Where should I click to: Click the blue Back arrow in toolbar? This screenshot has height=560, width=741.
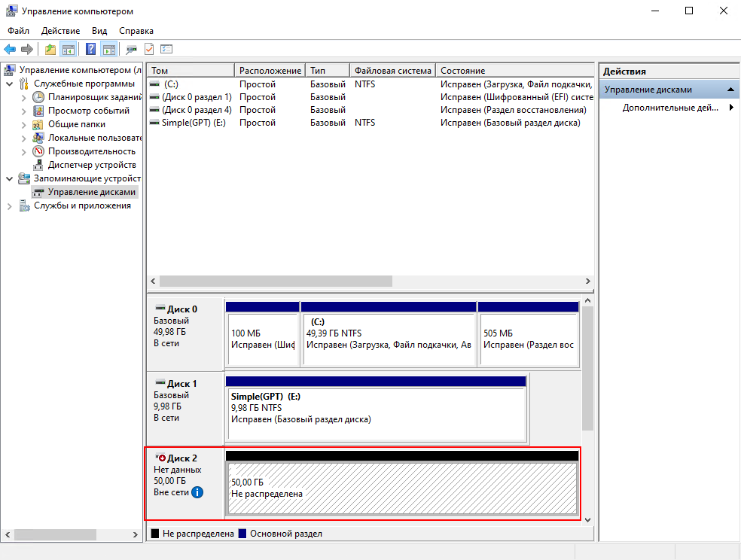(10, 50)
